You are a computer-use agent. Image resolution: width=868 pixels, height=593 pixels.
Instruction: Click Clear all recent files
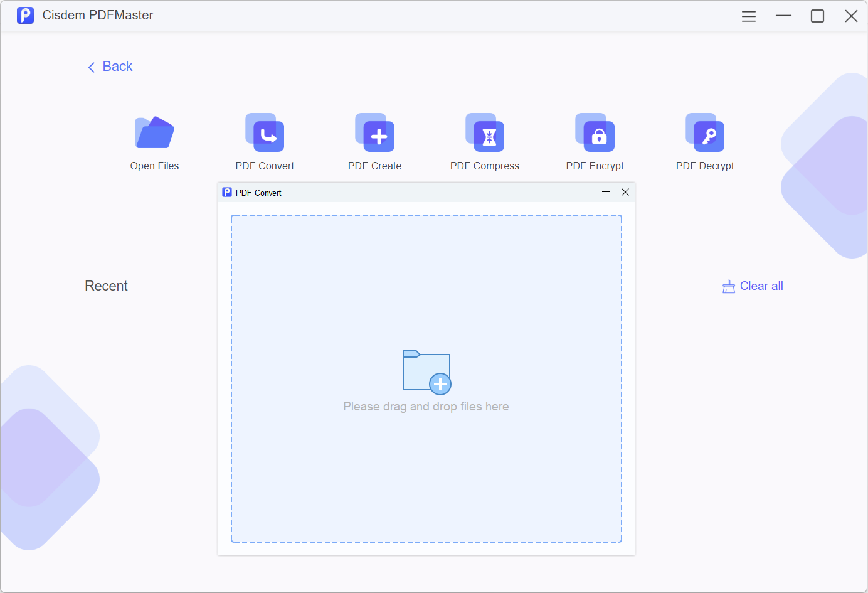(x=753, y=286)
